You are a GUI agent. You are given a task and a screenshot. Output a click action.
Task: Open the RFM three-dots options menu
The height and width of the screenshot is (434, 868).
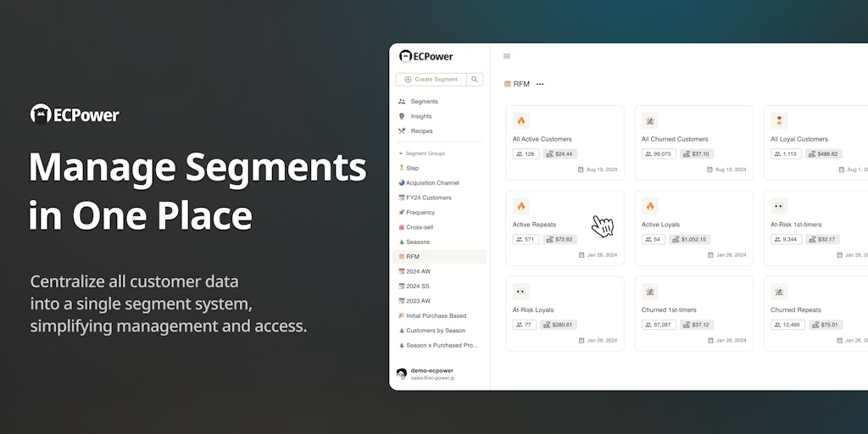(x=540, y=84)
